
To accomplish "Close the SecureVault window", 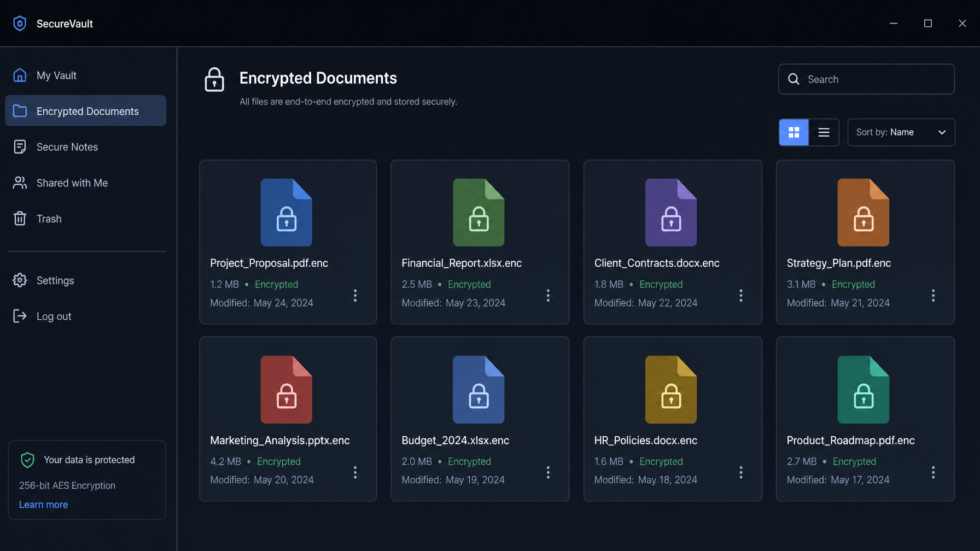I will [962, 24].
